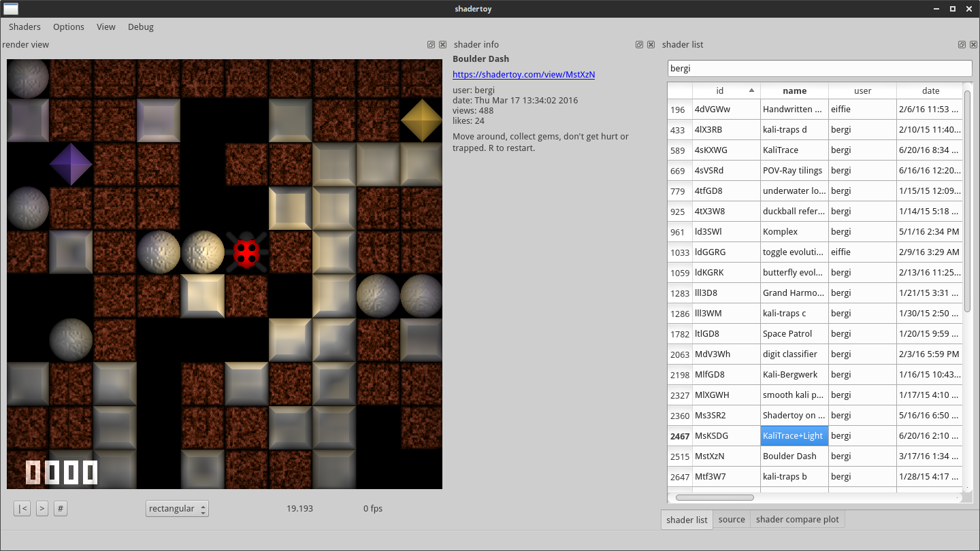Screen dimensions: 980x551
Task: Sort by the name column header
Action: (x=794, y=90)
